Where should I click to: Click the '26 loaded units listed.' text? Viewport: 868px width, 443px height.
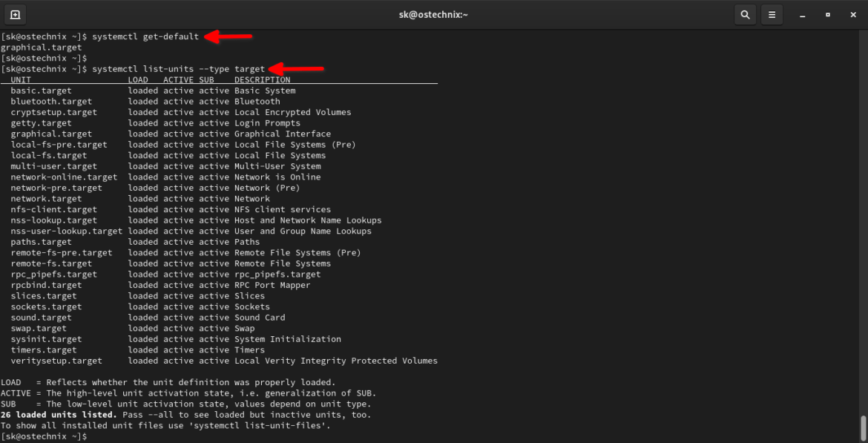pyautogui.click(x=59, y=415)
